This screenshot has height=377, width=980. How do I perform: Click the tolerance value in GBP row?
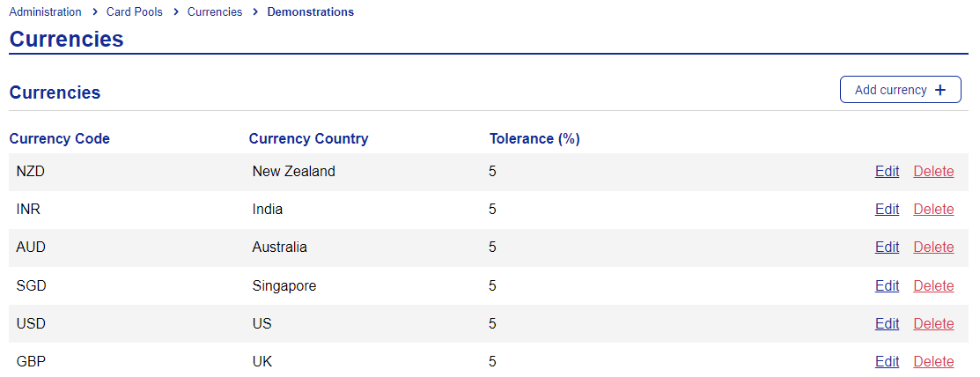point(492,362)
